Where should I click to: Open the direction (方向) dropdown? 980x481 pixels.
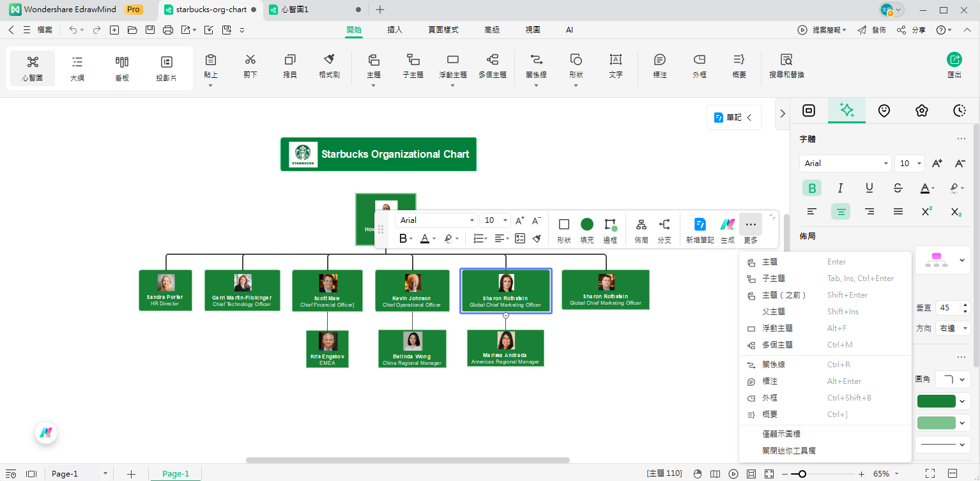pyautogui.click(x=953, y=328)
